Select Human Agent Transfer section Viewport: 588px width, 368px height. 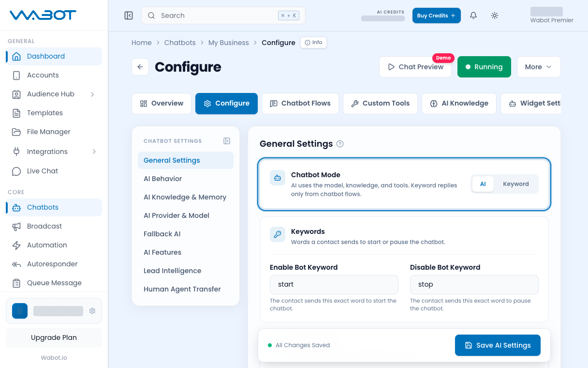pyautogui.click(x=186, y=289)
